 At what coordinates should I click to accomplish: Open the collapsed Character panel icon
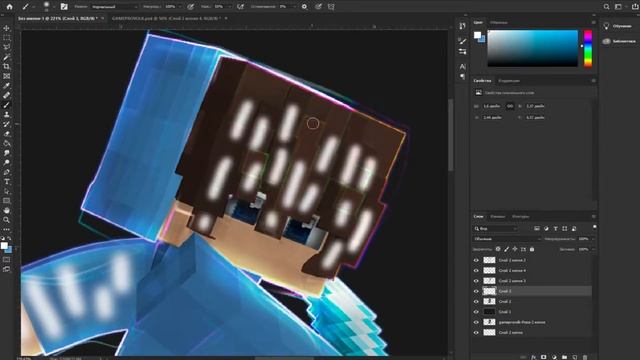(462, 66)
